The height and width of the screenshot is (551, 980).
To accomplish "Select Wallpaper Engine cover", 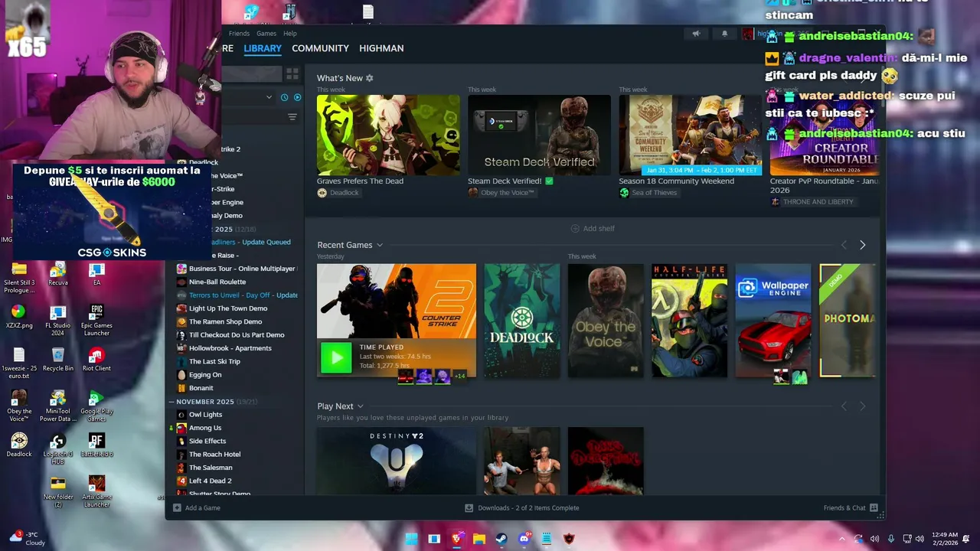I will point(773,321).
